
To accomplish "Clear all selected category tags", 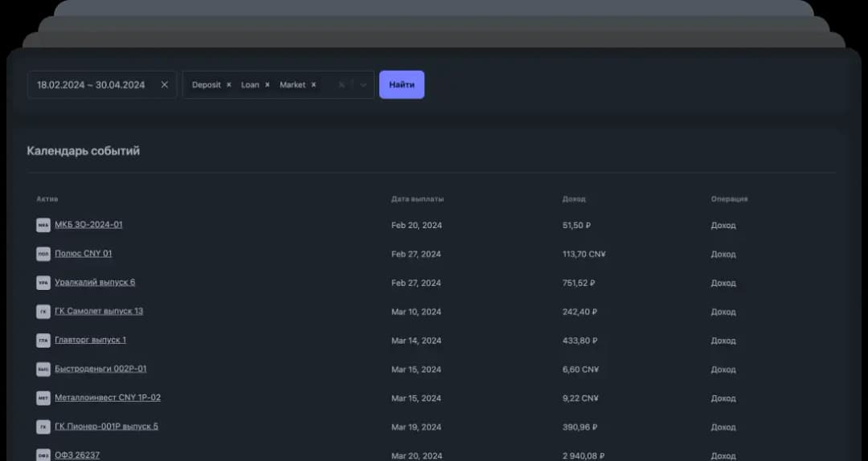I will coord(341,84).
